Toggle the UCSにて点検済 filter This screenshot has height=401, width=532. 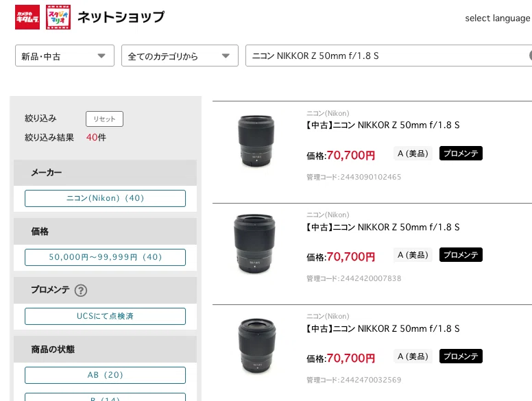pos(105,316)
